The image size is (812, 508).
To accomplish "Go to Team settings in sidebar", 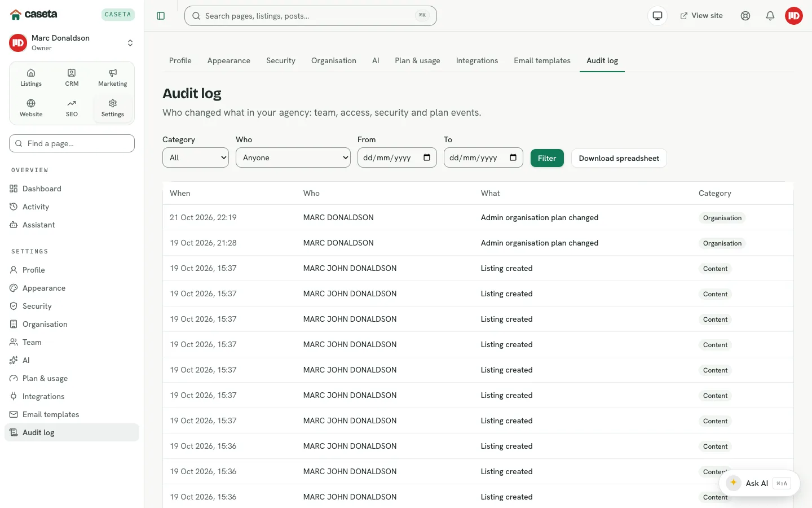I will pos(72,342).
